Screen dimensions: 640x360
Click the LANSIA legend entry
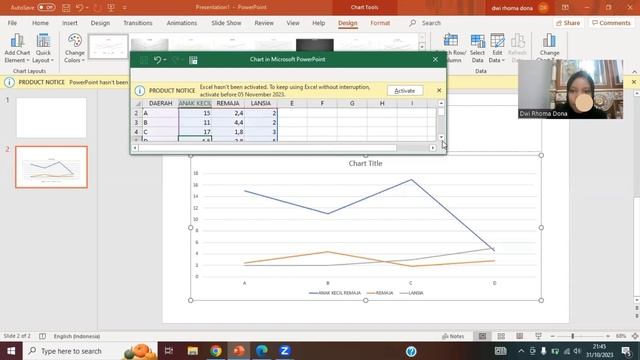coord(411,293)
